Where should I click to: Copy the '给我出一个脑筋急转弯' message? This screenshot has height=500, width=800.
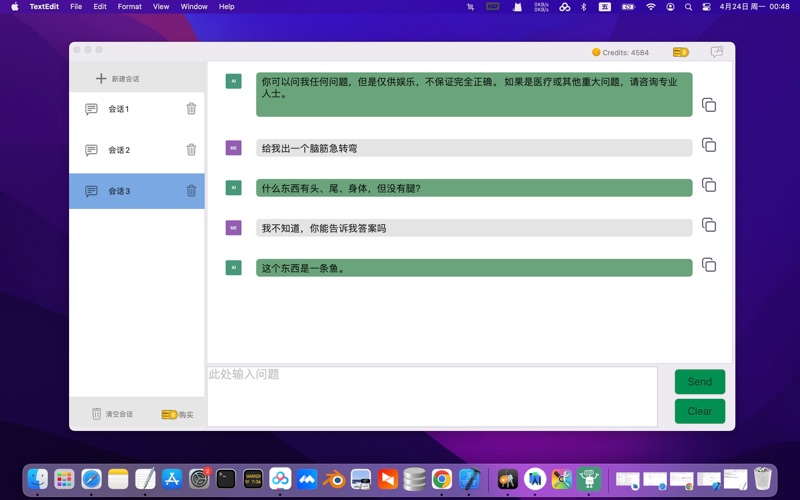tap(709, 145)
